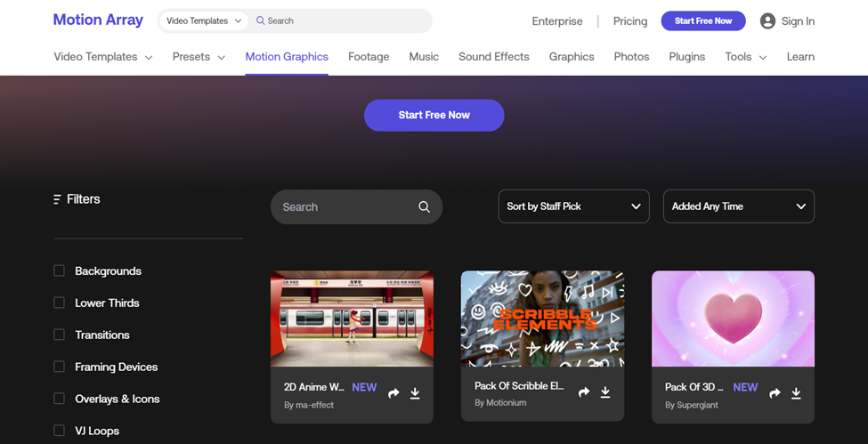The width and height of the screenshot is (868, 444).
Task: Click the 2D Anime W... title
Action: tap(314, 387)
